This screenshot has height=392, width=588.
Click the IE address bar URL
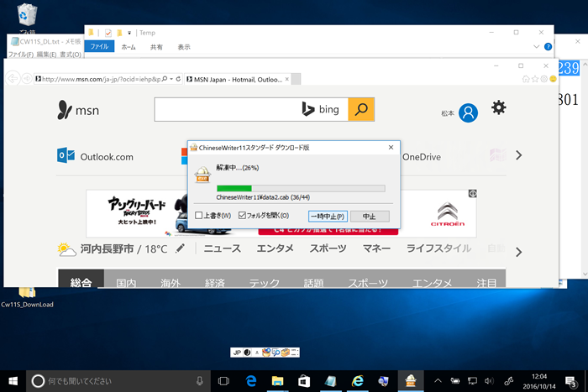(102, 79)
